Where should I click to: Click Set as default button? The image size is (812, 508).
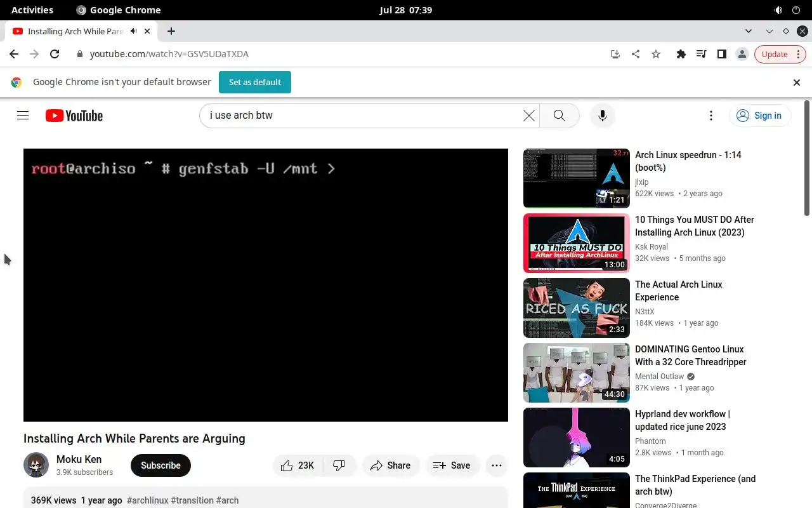pyautogui.click(x=255, y=82)
